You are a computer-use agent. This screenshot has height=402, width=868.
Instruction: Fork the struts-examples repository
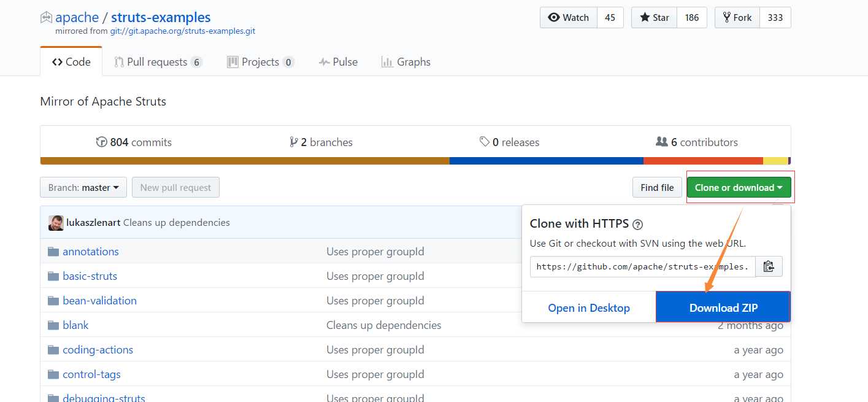pos(737,18)
